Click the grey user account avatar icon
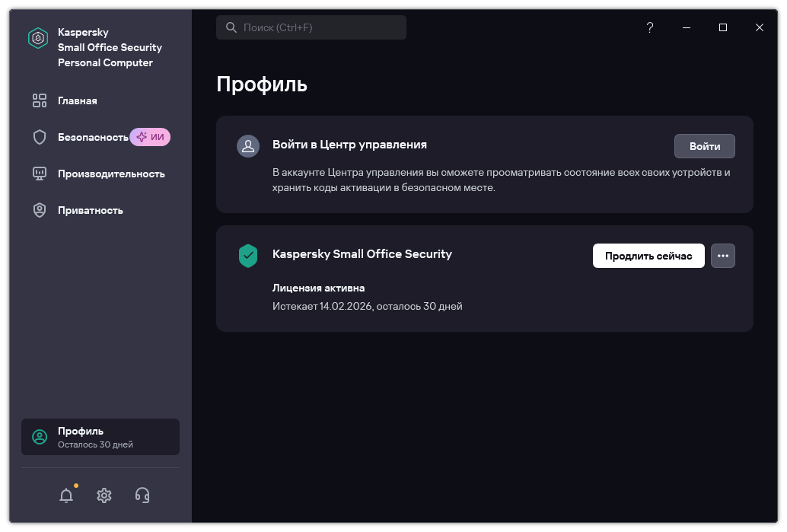 [x=248, y=146]
